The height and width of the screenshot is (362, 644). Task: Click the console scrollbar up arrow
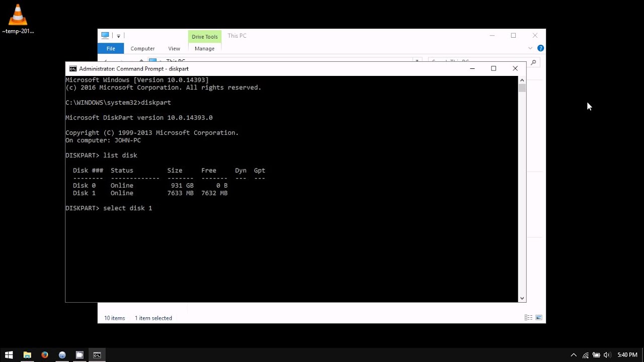(x=522, y=80)
